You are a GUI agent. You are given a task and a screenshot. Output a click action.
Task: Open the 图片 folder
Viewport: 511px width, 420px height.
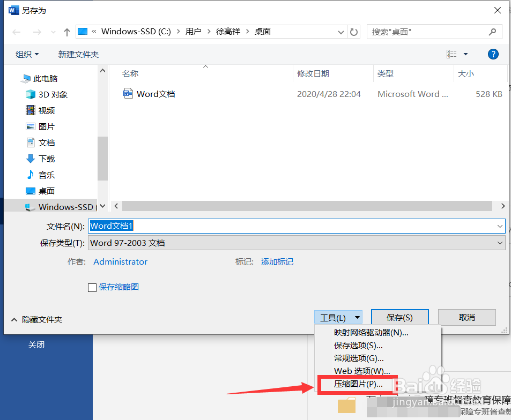[x=40, y=126]
